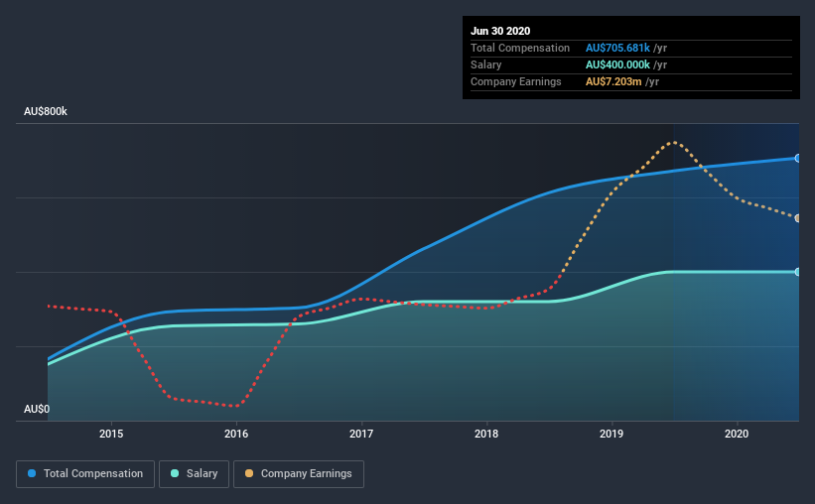Viewport: 815px width, 504px height.
Task: Click the 2019 x-axis label
Action: pyautogui.click(x=611, y=434)
